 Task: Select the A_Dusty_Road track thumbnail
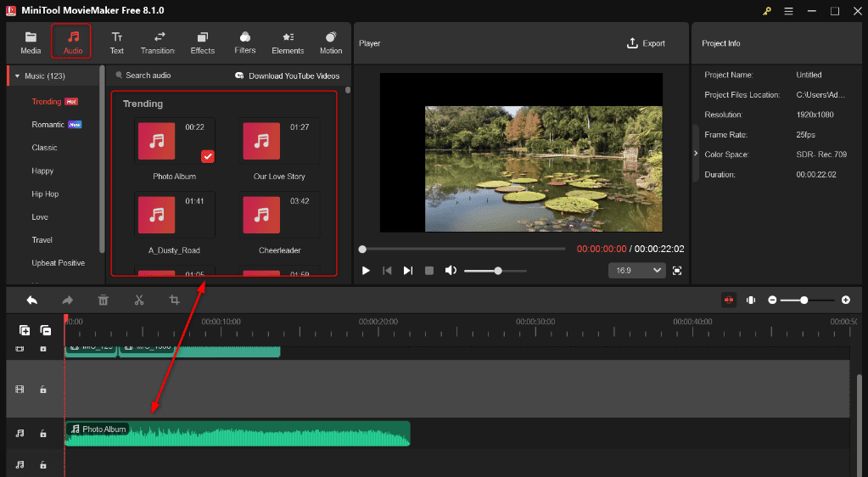click(157, 215)
